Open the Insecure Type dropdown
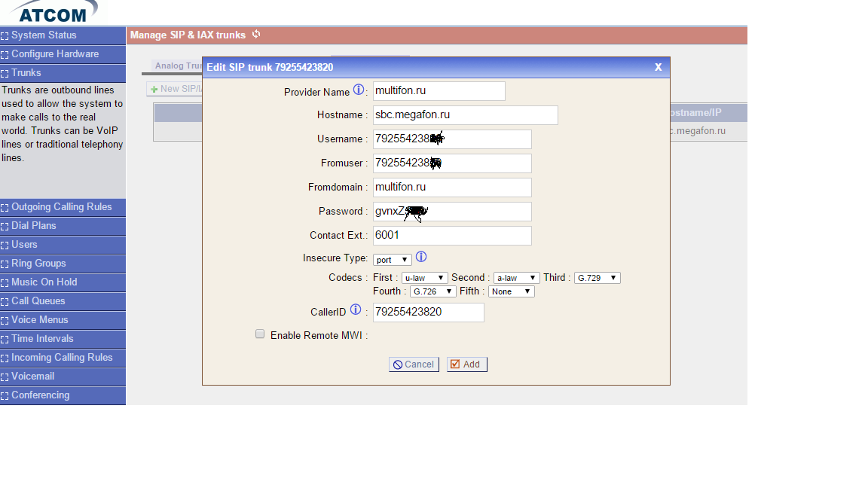The image size is (868, 488). (393, 260)
